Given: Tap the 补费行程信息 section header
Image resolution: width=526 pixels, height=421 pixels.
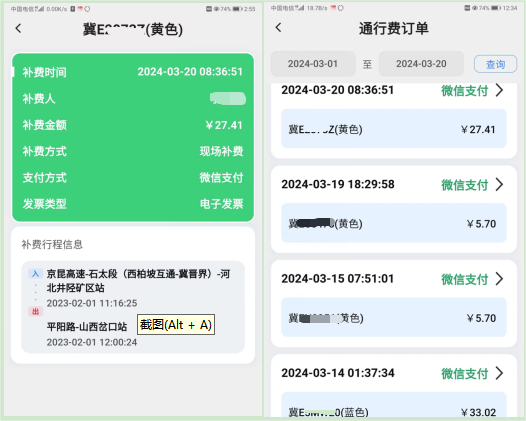Looking at the screenshot, I should [x=52, y=245].
